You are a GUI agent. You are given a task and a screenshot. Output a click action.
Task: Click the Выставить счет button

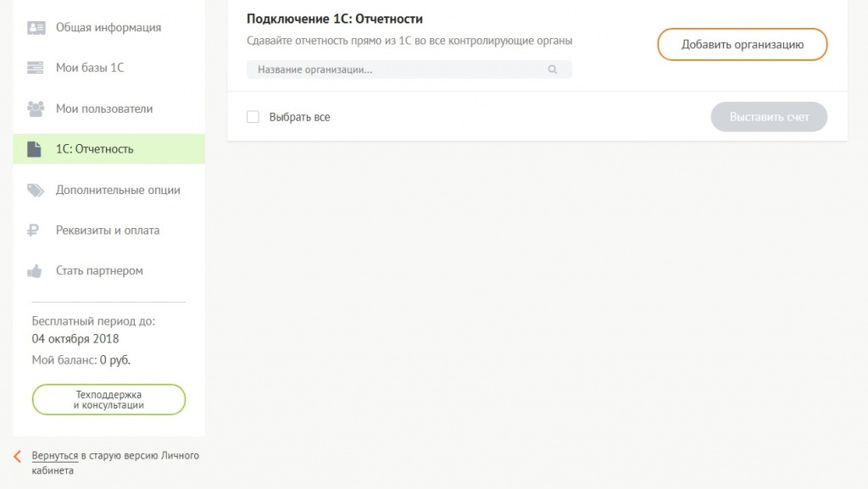[769, 117]
